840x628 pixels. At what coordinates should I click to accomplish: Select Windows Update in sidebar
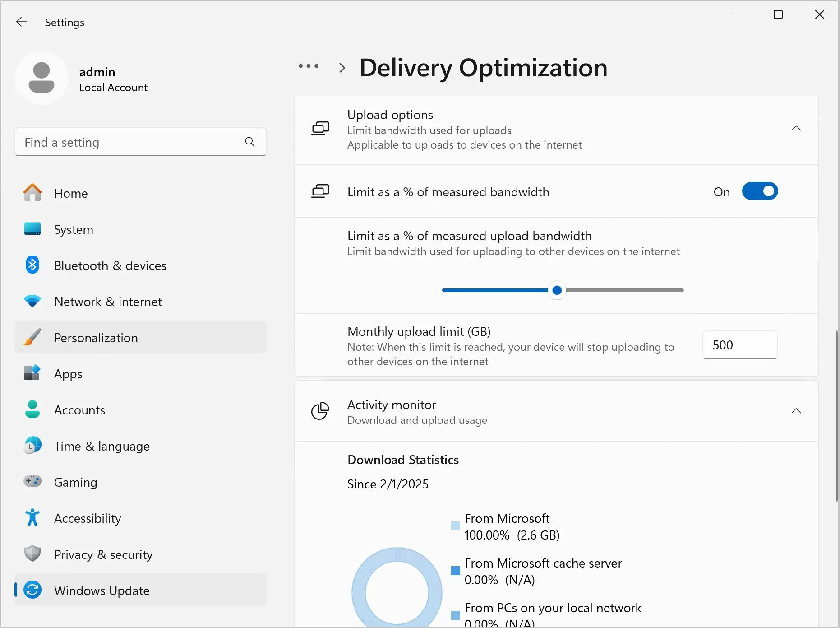click(141, 590)
